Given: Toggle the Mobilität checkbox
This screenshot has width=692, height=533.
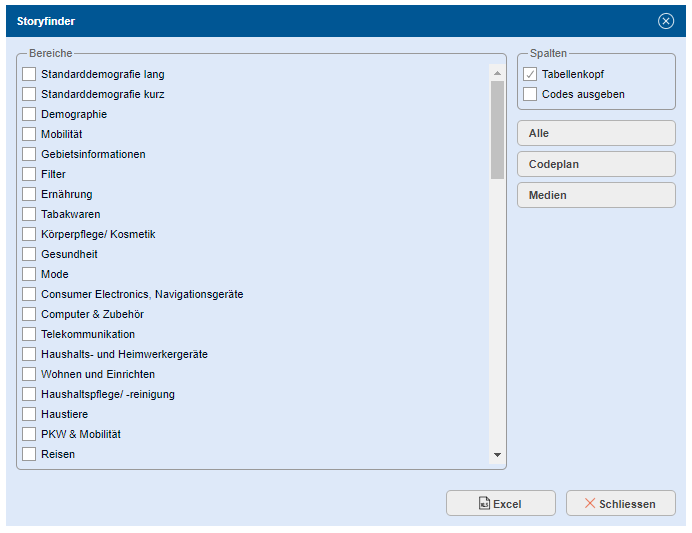Looking at the screenshot, I should (x=29, y=134).
